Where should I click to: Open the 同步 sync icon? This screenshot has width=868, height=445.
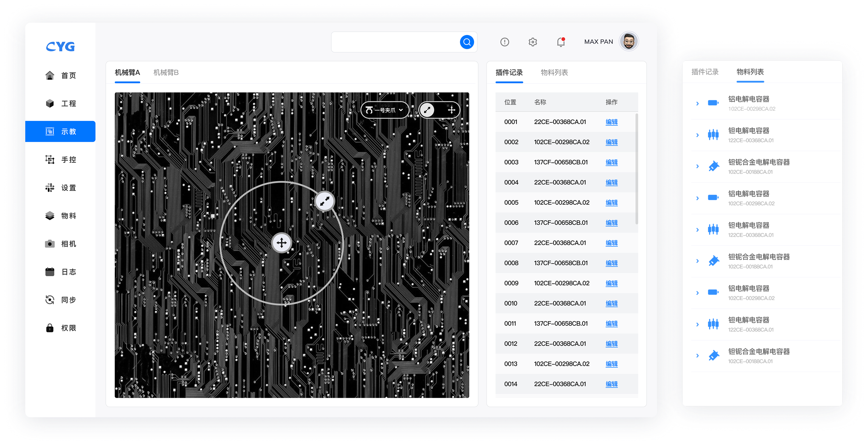[50, 300]
